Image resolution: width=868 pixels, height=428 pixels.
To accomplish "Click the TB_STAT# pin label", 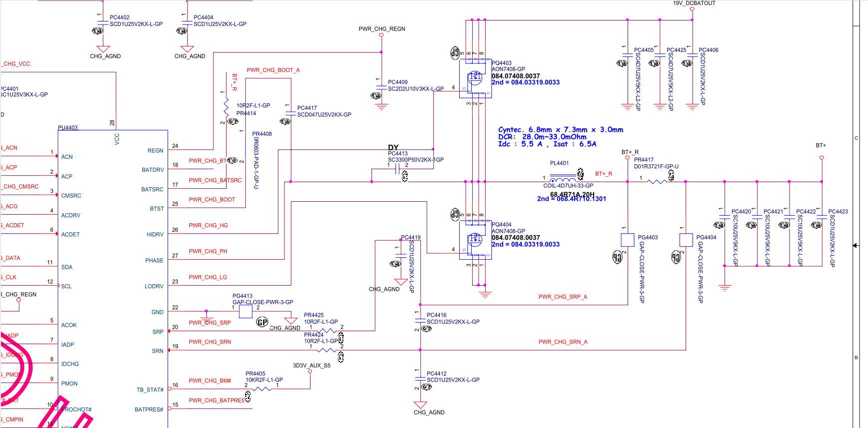I will point(150,390).
